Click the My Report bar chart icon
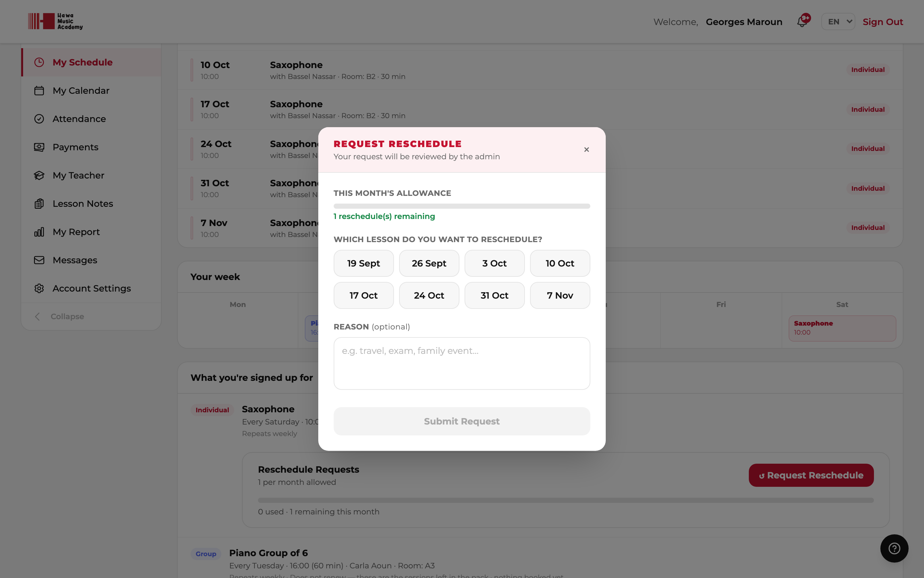The width and height of the screenshot is (924, 578). click(x=39, y=232)
